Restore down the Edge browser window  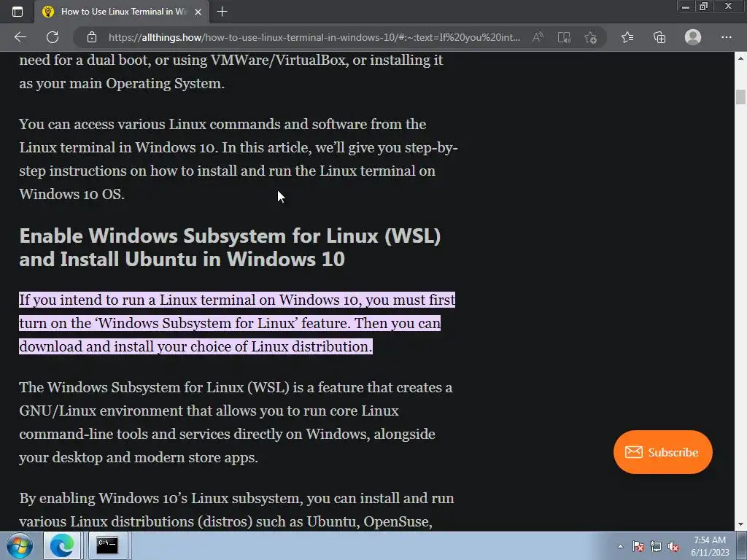coord(704,7)
